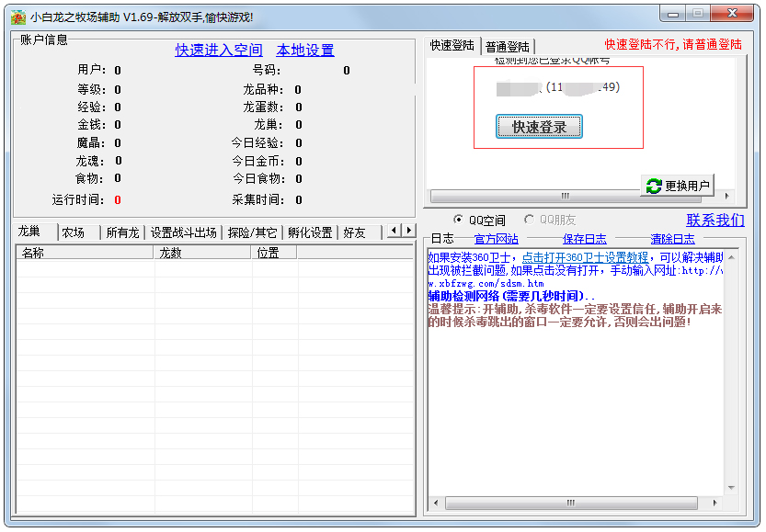Open the 农场 tab
Screen dimensions: 766x532
pyautogui.click(x=73, y=232)
